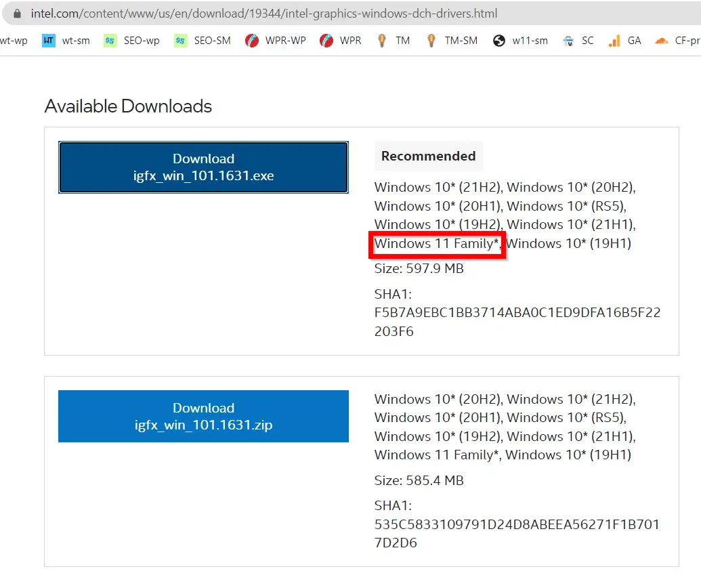
Task: Download igfx_win_101.1631.exe
Action: (203, 167)
